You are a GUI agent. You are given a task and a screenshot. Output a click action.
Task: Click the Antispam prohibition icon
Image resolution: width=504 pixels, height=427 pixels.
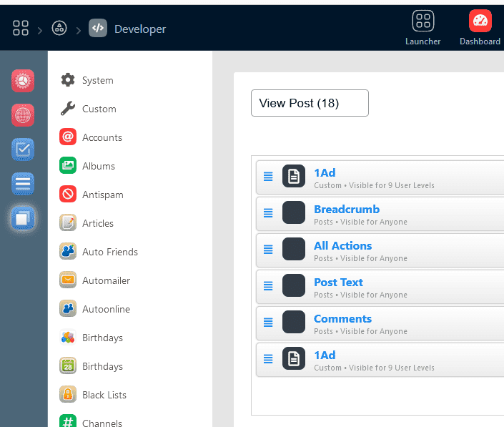(x=68, y=195)
